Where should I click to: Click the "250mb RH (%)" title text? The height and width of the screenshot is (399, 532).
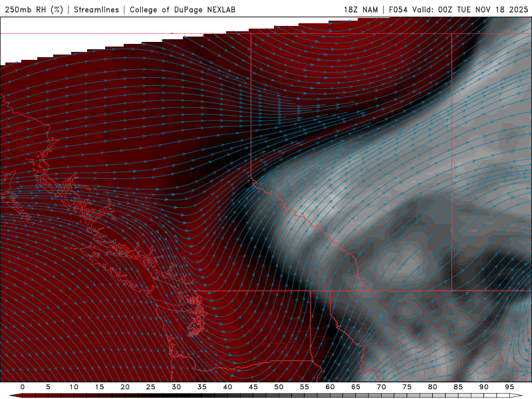click(34, 9)
